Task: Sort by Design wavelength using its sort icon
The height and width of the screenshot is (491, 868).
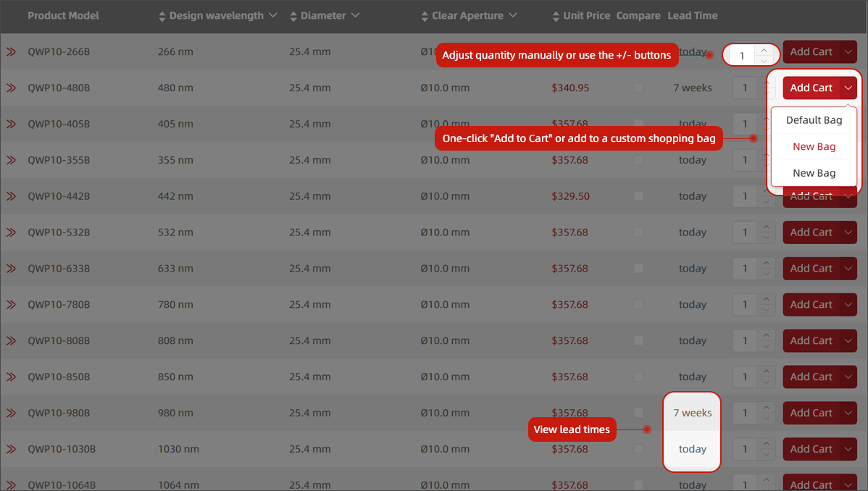Action: [x=162, y=16]
